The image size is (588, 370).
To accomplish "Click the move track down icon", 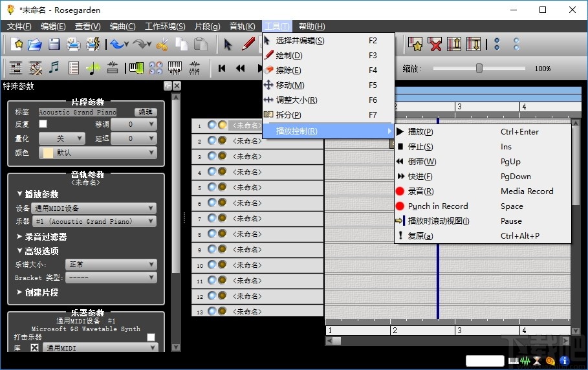I will 474,44.
